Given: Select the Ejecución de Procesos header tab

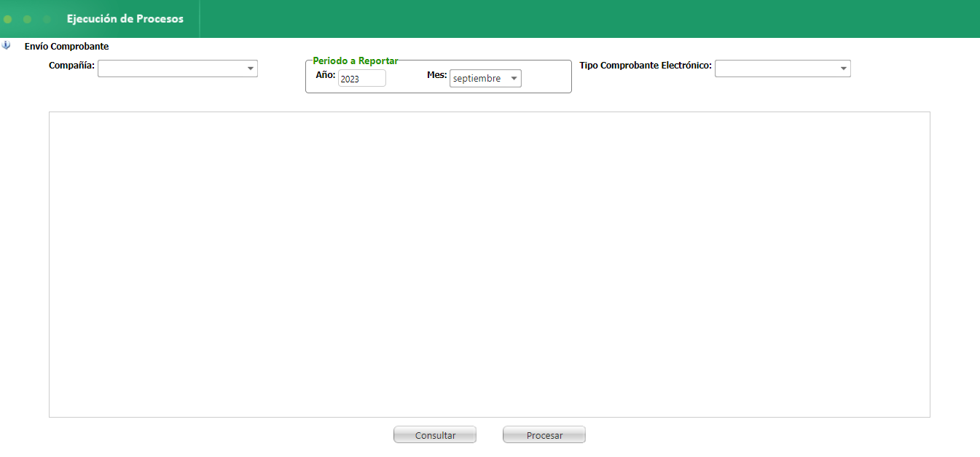Looking at the screenshot, I should click(125, 19).
